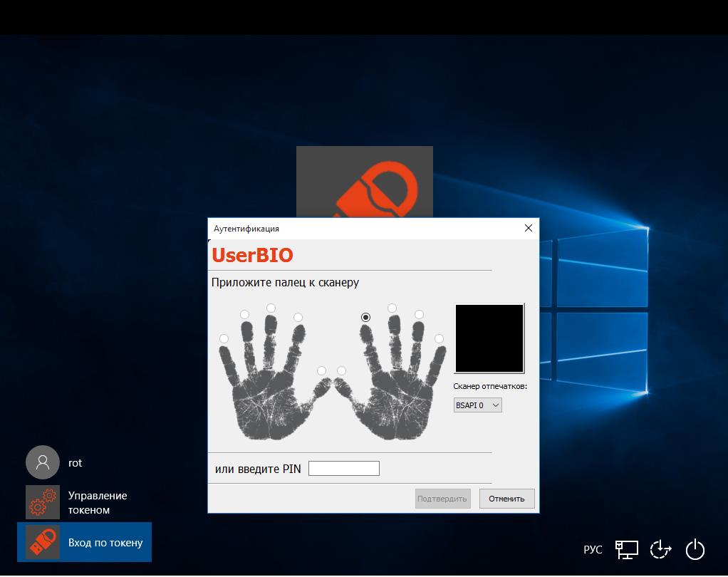This screenshot has height=577, width=728.
Task: Click the Приложите палец к сканеру prompt
Action: click(285, 283)
